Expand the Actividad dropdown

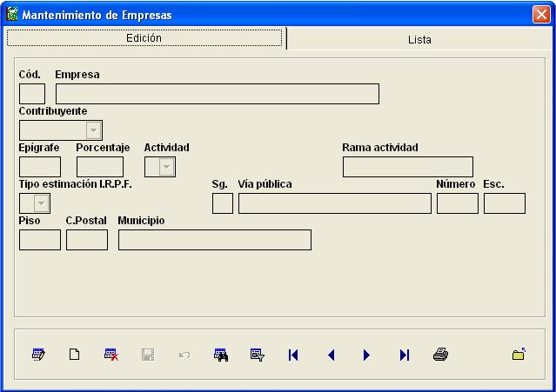point(167,167)
